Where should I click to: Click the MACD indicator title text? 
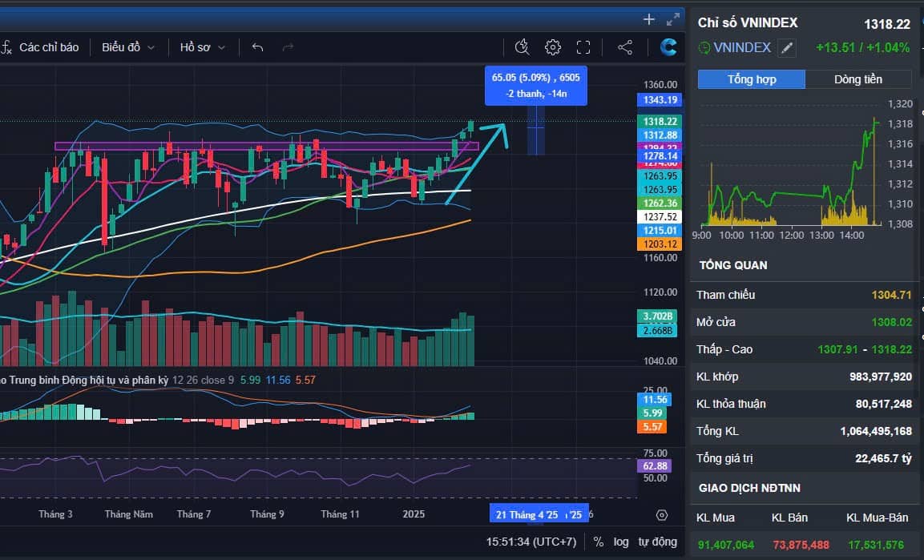(x=84, y=381)
